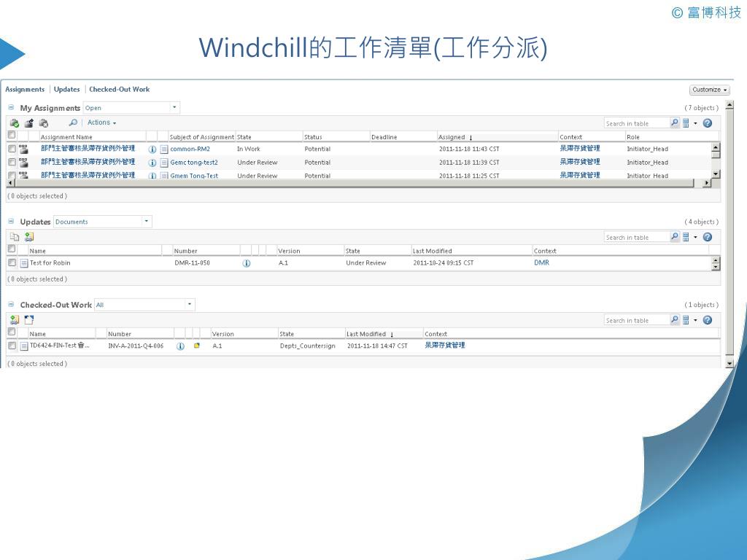Open context link in TD6424-FIN-Test row
Screen dimensions: 747x560
(445, 345)
